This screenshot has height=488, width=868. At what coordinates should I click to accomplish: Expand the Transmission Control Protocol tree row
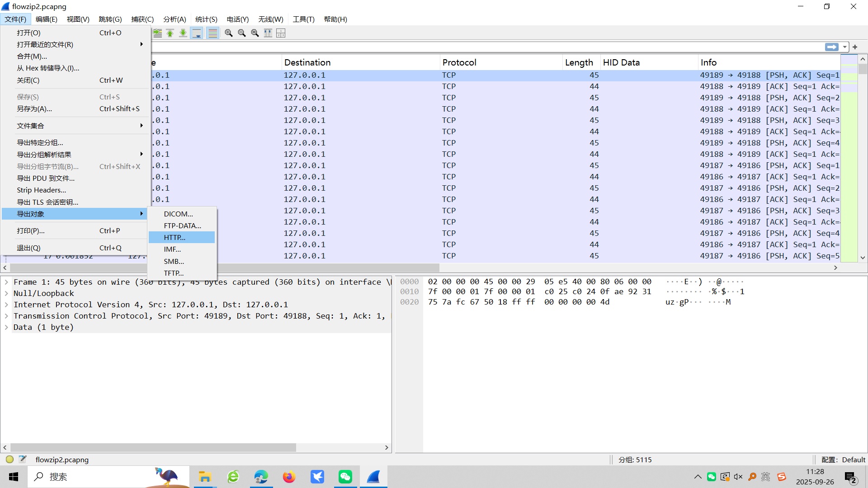tap(6, 316)
